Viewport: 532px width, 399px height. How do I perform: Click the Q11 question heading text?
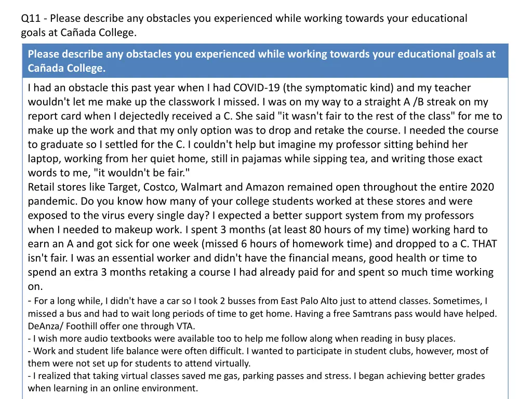244,25
